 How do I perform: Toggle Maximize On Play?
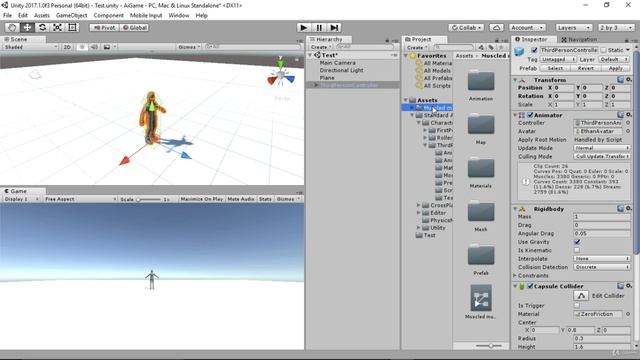[x=202, y=199]
